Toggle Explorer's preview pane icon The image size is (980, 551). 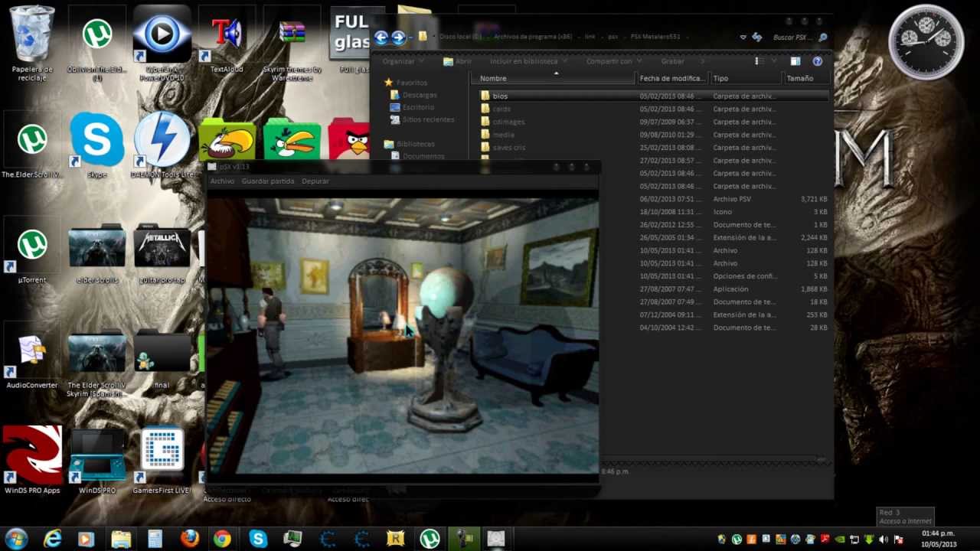[x=795, y=61]
